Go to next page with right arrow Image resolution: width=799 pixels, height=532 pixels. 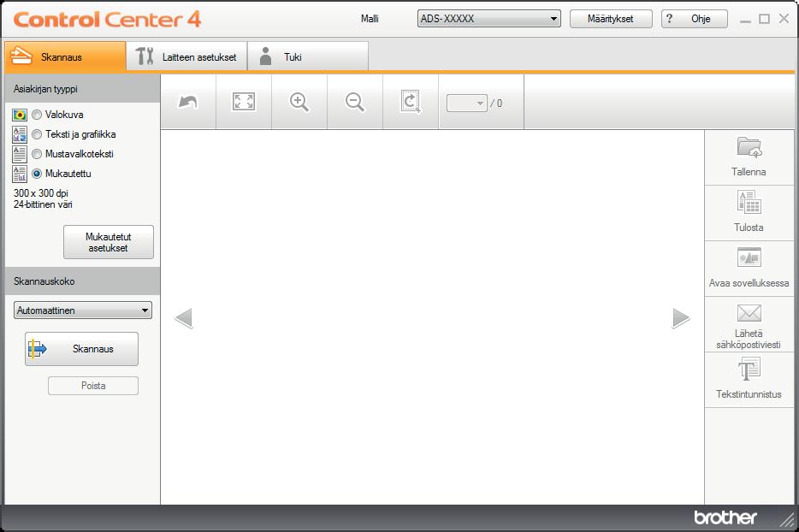click(x=681, y=318)
